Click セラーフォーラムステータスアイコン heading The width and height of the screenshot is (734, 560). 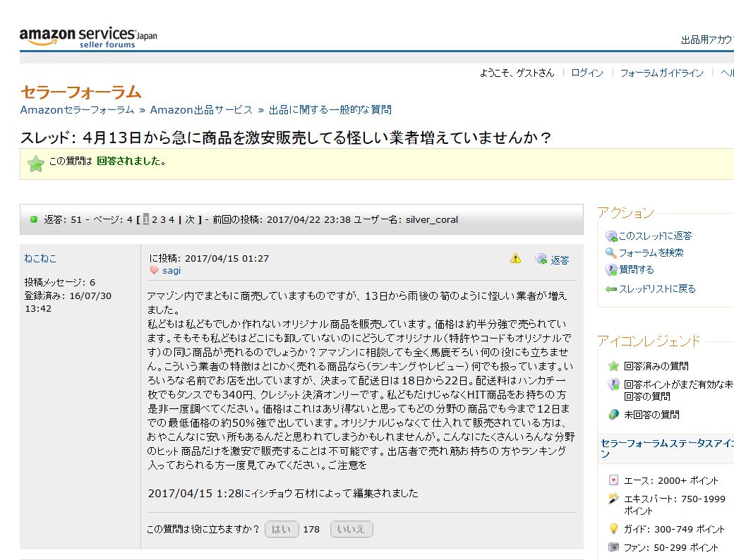click(668, 448)
